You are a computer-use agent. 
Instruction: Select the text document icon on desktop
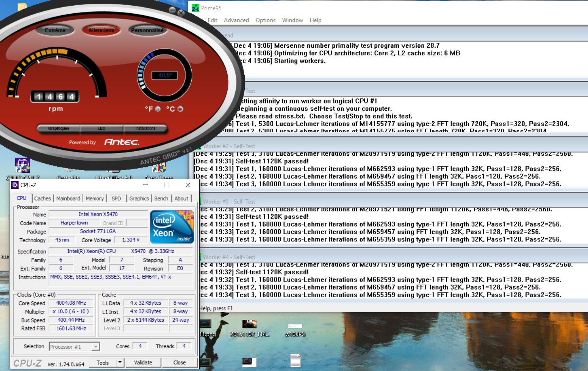295,360
